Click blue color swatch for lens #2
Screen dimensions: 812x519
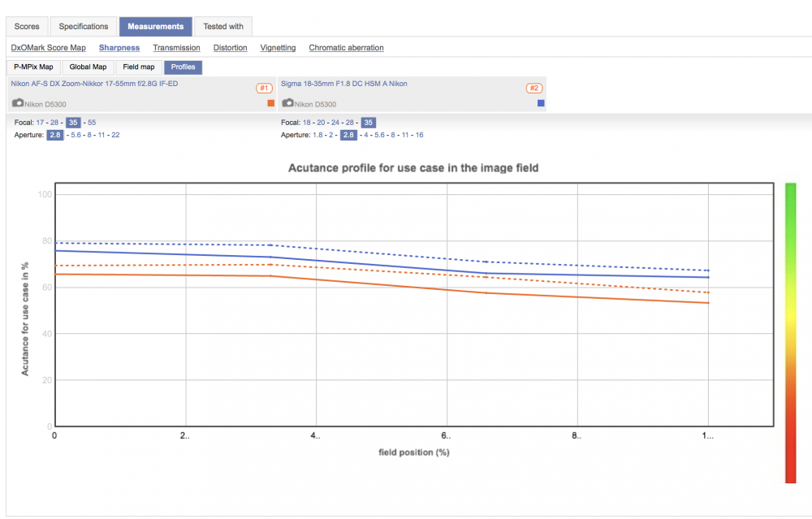[541, 103]
